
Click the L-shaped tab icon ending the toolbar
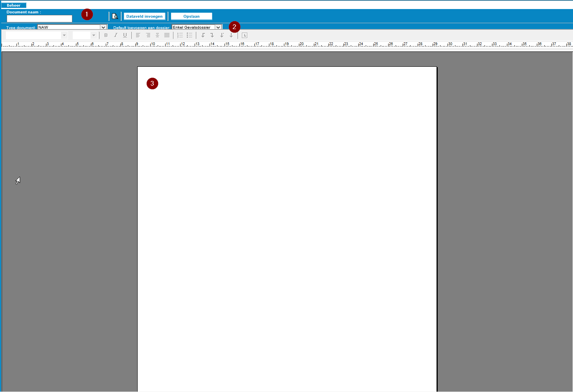244,35
